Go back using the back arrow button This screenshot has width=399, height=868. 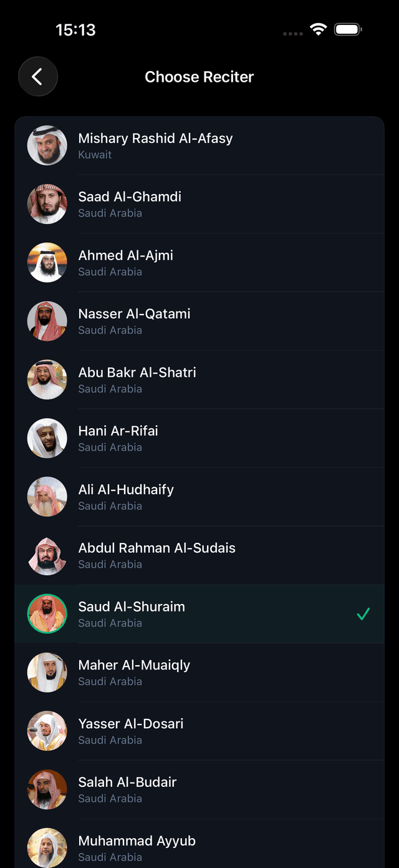(x=37, y=76)
